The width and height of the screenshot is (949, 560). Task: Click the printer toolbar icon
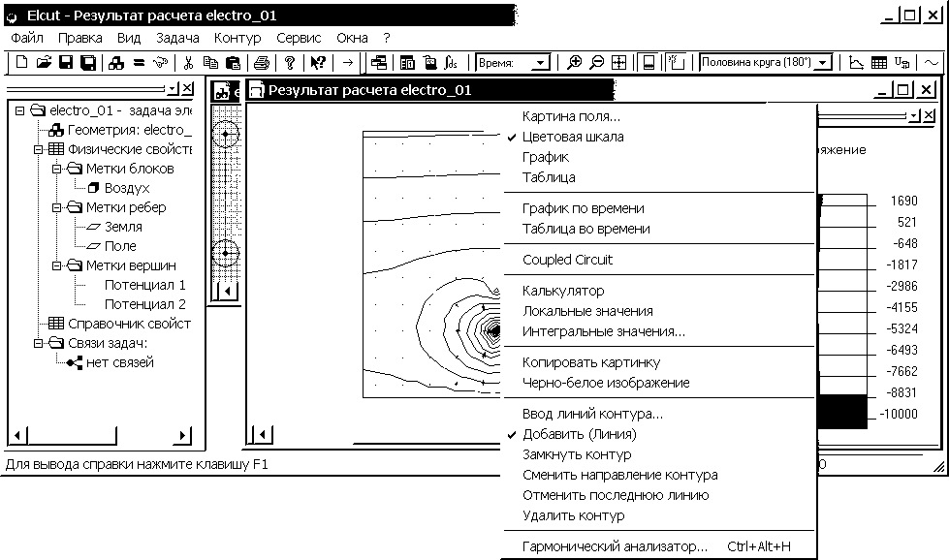tap(262, 62)
